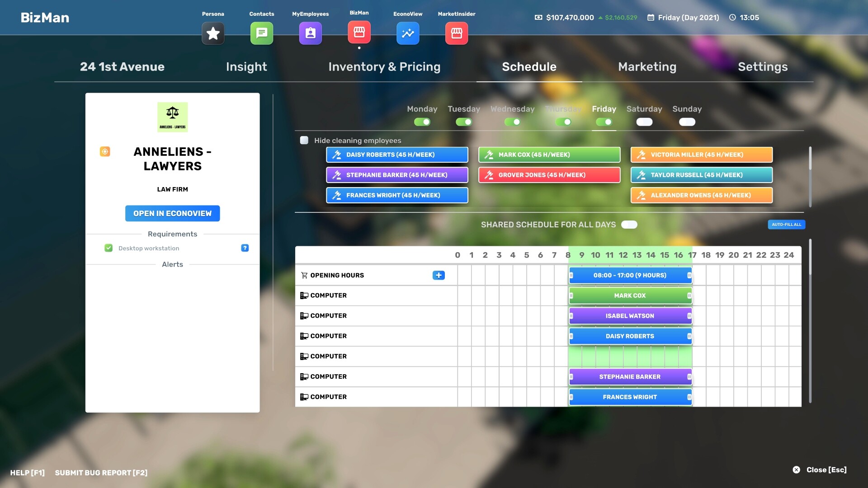The image size is (868, 488).
Task: Click the opening hours add button
Action: click(x=438, y=275)
